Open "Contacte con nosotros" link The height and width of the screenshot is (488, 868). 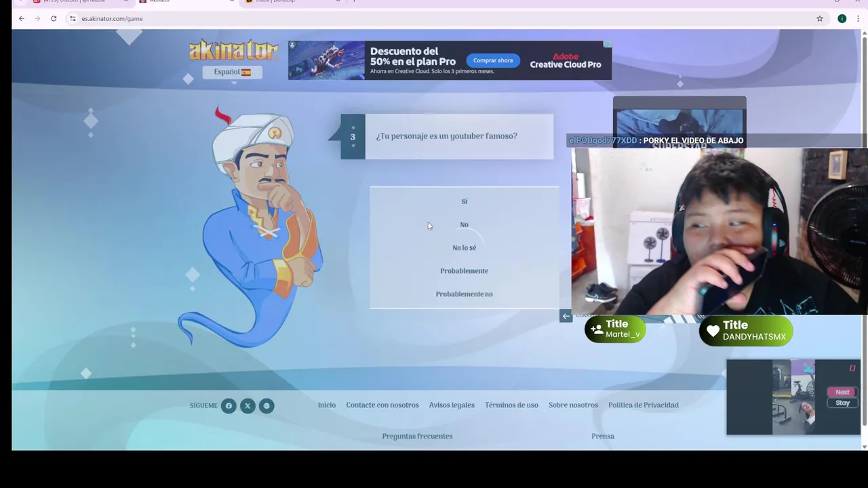tap(382, 405)
